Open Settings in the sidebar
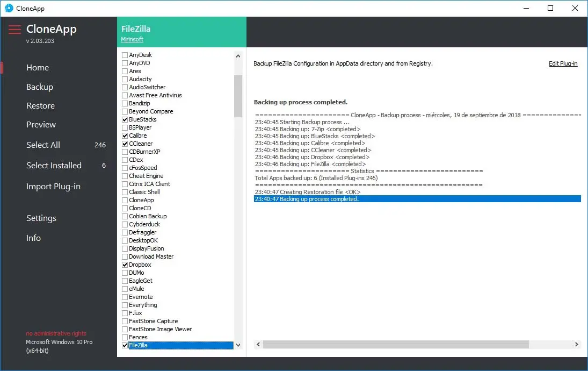This screenshot has width=588, height=371. click(41, 218)
